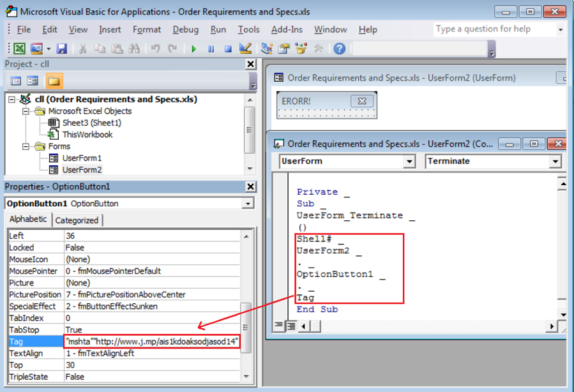Toggle Folders icon in Project panel
Image resolution: width=574 pixels, height=392 pixels.
coord(54,81)
